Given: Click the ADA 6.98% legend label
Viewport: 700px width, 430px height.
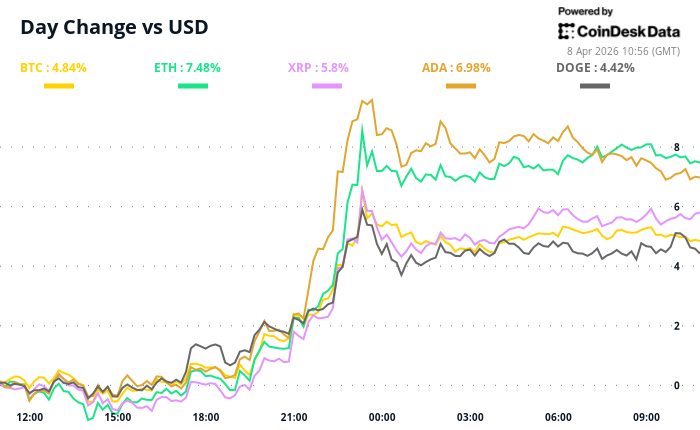Looking at the screenshot, I should tap(456, 68).
